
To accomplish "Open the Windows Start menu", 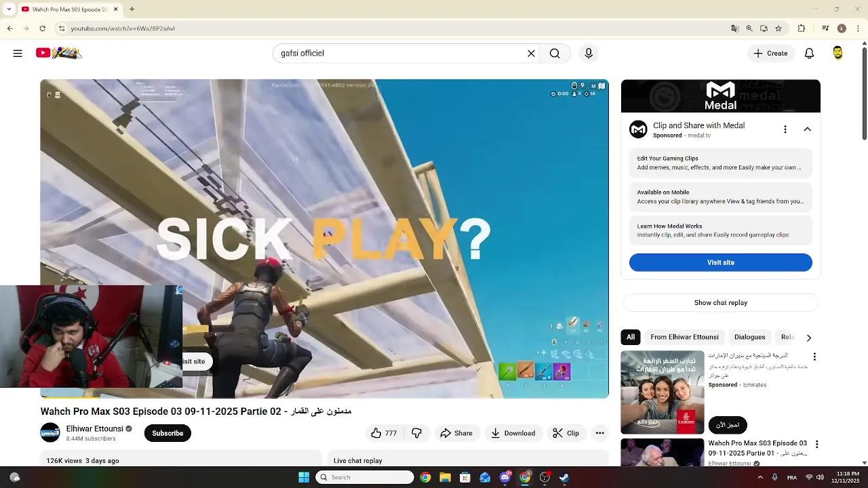I will coord(304,477).
